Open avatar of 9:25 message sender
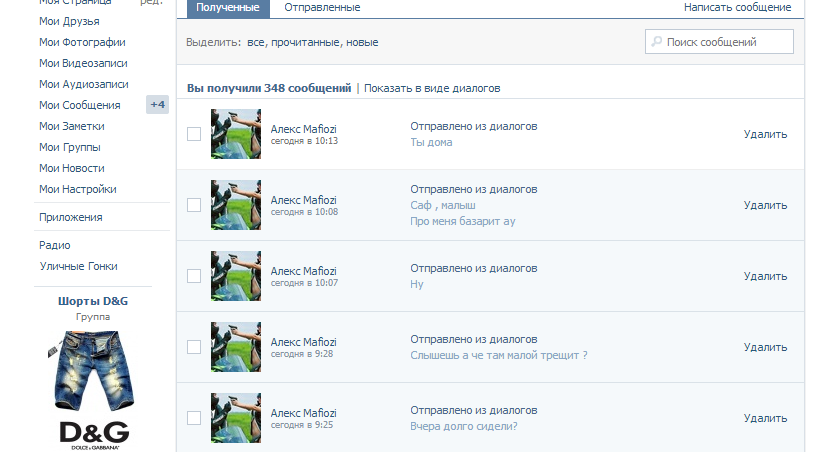The image size is (826, 452). coord(236,418)
